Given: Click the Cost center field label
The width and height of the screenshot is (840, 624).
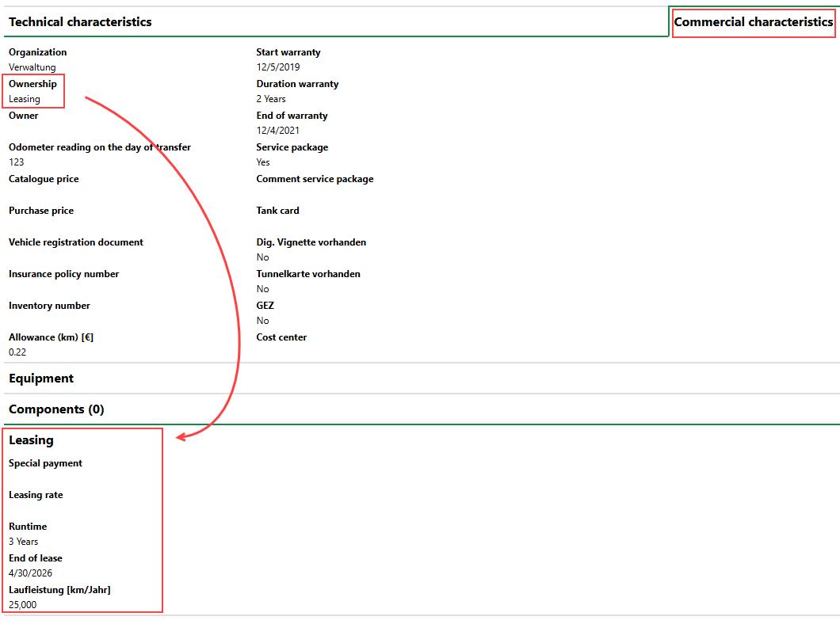Looking at the screenshot, I should [281, 337].
